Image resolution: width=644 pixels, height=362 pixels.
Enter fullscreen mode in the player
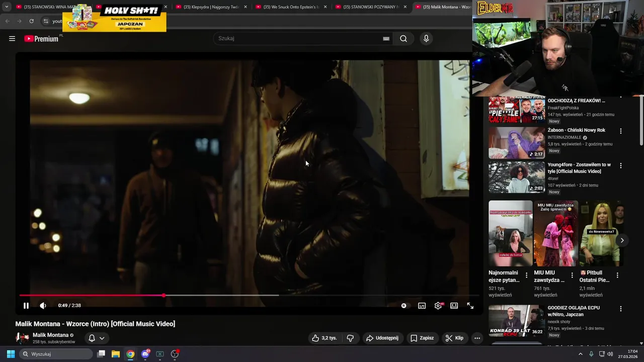coord(470,306)
